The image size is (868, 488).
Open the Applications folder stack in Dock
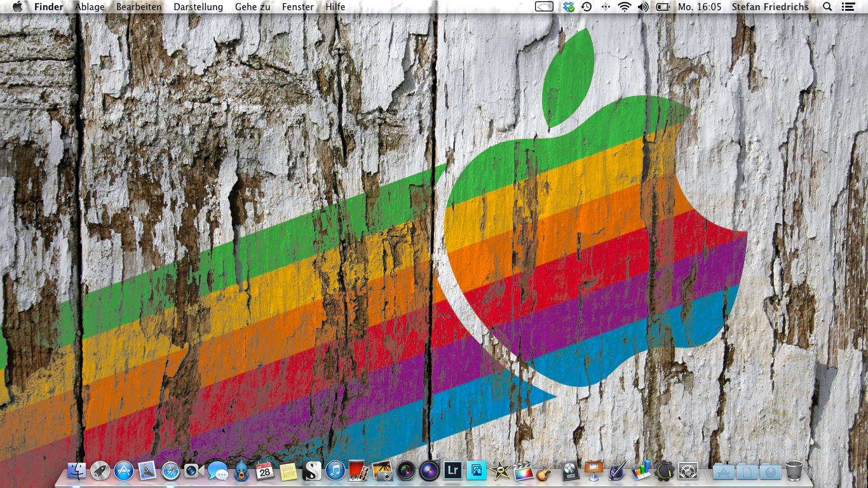723,471
